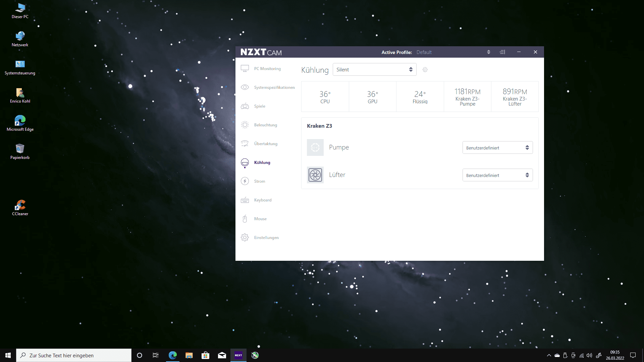Minimize the NZXT CAM window

(519, 52)
